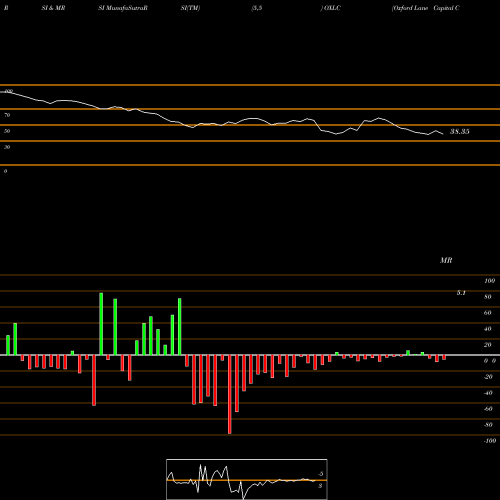Image resolution: width=500 pixels, height=500 pixels.
Task: Click the RSI value label 38.35
Action: [x=460, y=132]
